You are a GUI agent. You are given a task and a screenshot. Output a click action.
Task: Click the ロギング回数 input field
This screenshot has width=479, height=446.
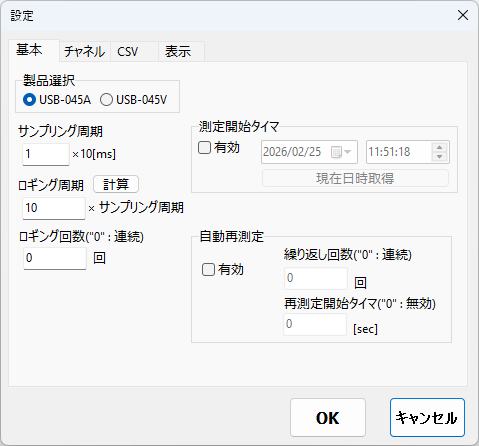(x=55, y=258)
